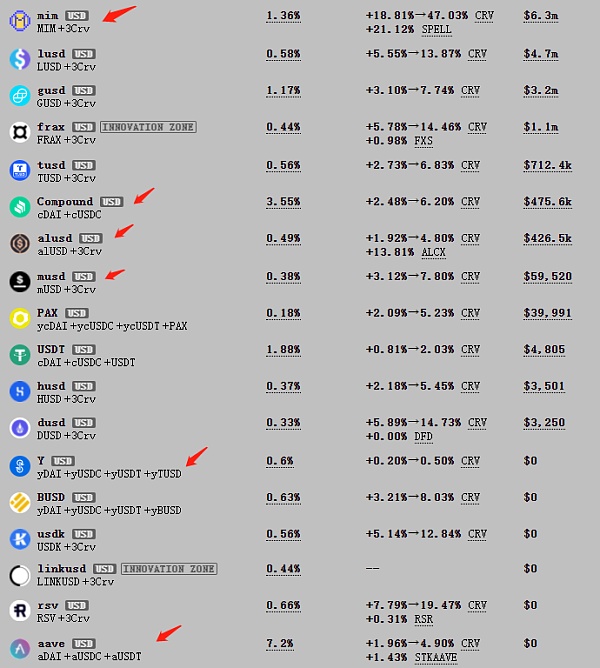This screenshot has height=668, width=600.
Task: Click the ALCX reward label
Action: (433, 253)
